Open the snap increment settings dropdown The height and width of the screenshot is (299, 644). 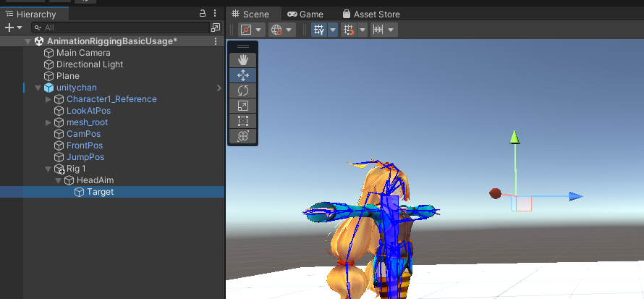[x=391, y=30]
